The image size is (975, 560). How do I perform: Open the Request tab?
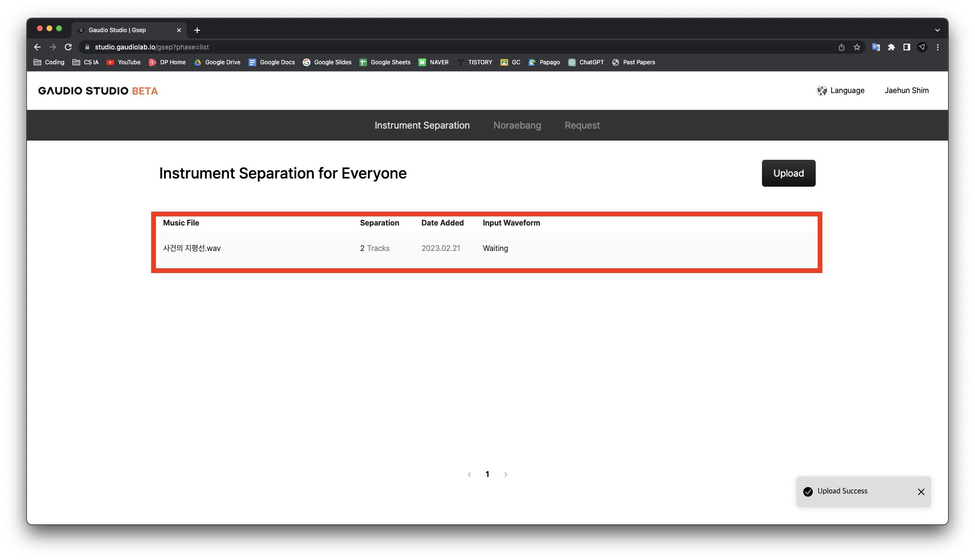[582, 125]
